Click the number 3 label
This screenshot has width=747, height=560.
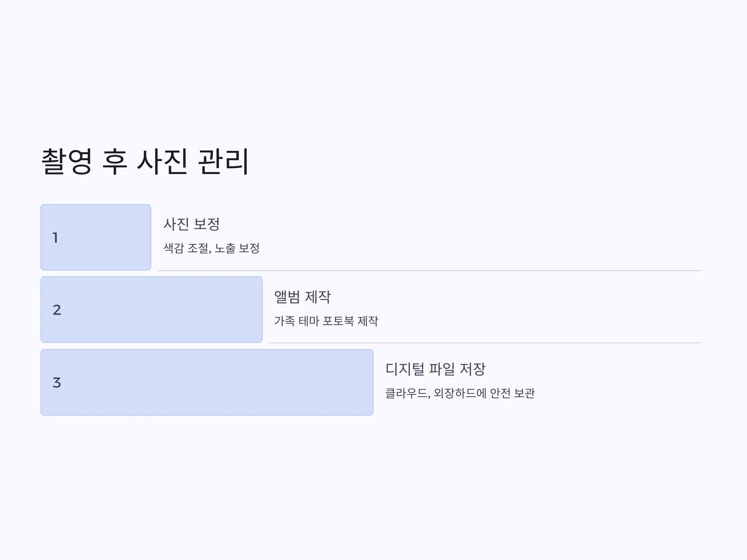point(57,382)
